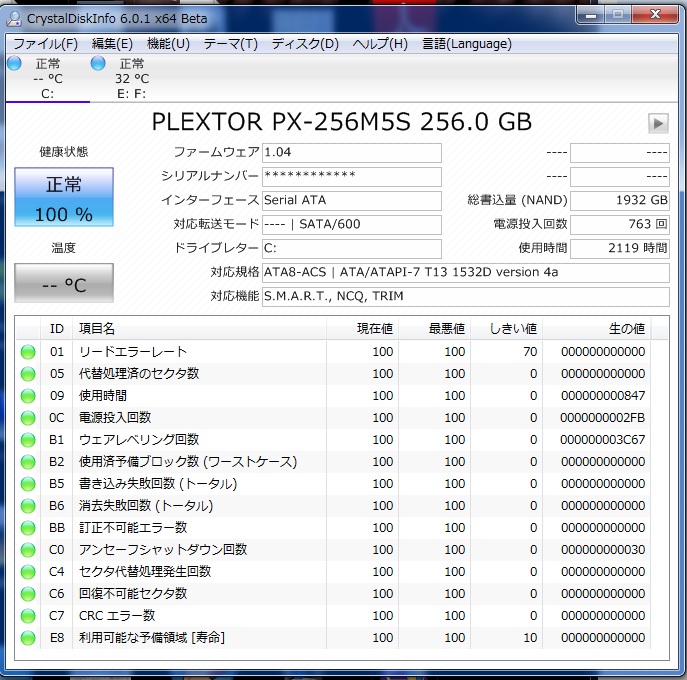687x680 pixels.
Task: Open the 編集(E) menu
Action: pyautogui.click(x=112, y=43)
